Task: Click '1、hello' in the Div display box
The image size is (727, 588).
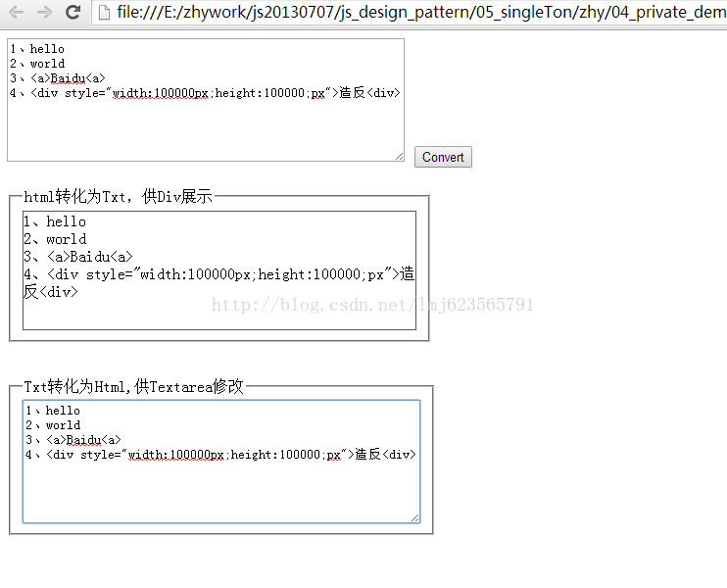Action: pyautogui.click(x=55, y=221)
